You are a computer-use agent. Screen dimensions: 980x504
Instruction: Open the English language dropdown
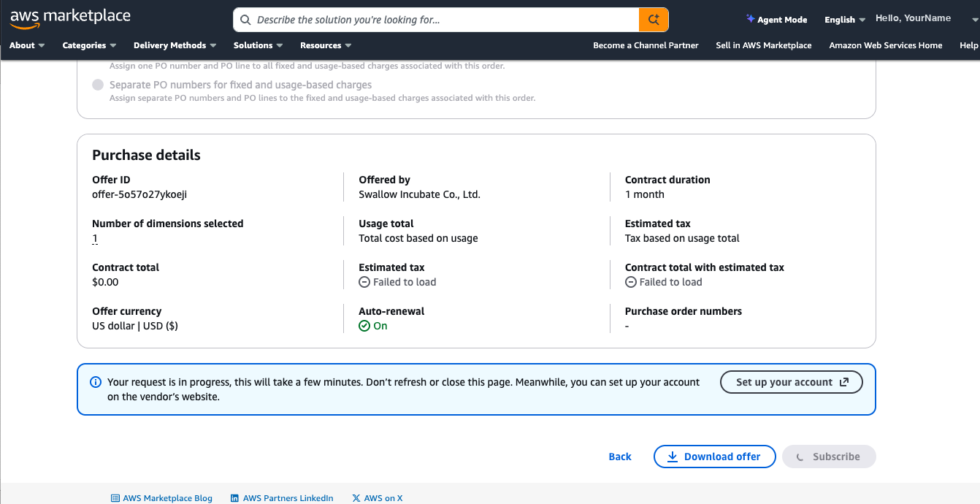[x=845, y=20]
